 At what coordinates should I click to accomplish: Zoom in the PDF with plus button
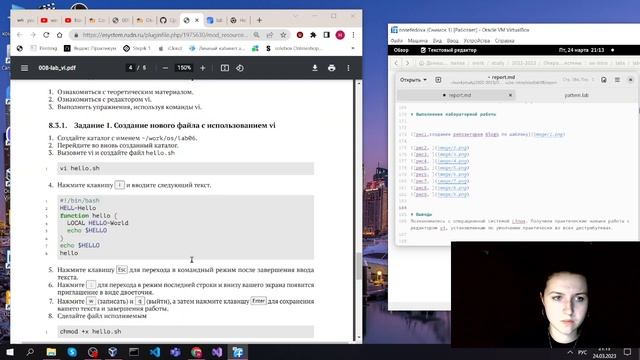point(203,68)
